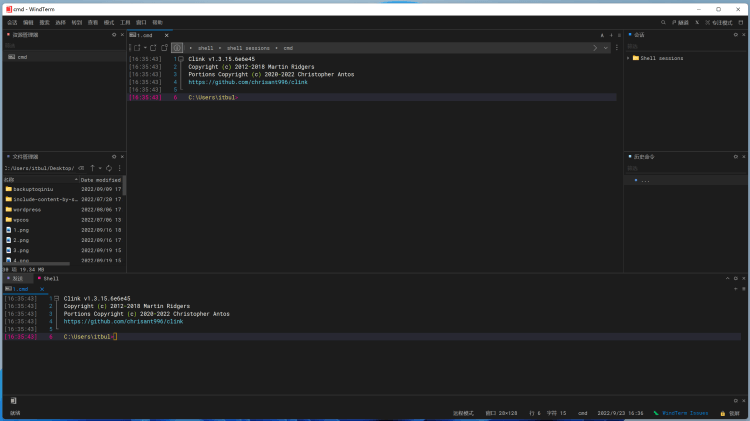Open the 帮助 menu
Viewport: 750px width, 421px height.
click(x=157, y=22)
